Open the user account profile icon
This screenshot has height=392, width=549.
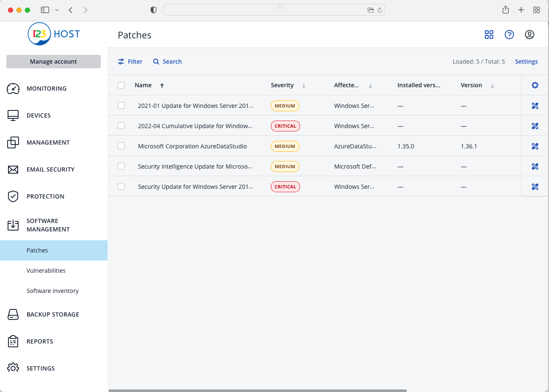tap(529, 35)
